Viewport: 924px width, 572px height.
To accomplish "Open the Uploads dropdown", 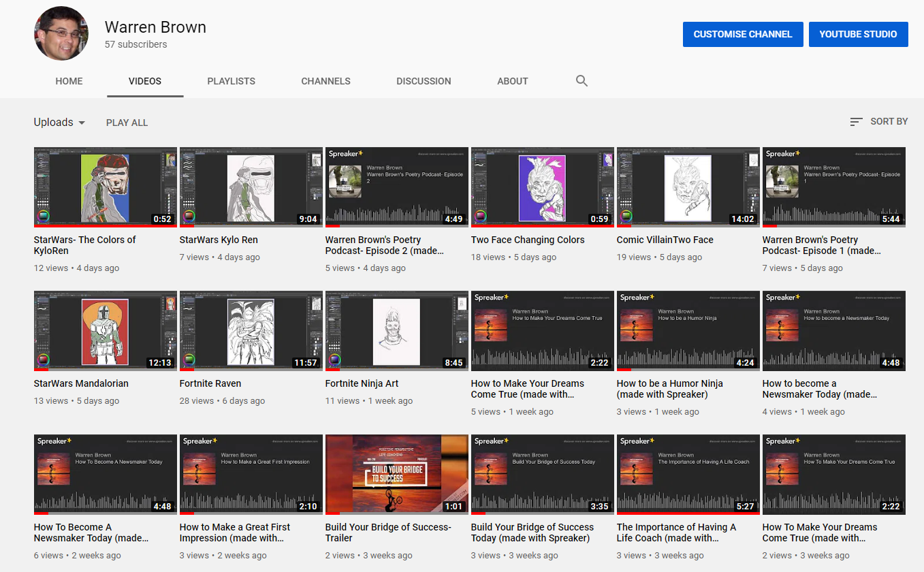I will 60,123.
